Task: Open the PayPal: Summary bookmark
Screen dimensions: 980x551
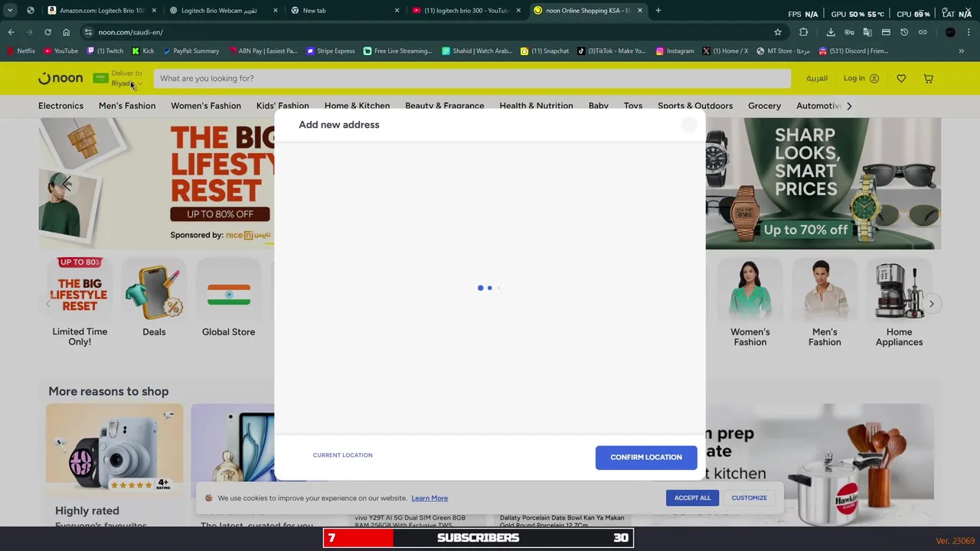Action: [191, 51]
